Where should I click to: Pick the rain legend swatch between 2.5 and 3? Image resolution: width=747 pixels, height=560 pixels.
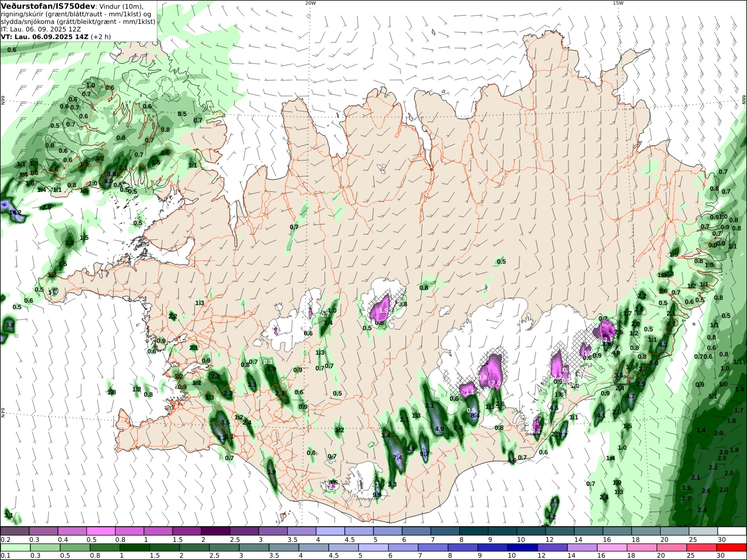[x=226, y=548]
